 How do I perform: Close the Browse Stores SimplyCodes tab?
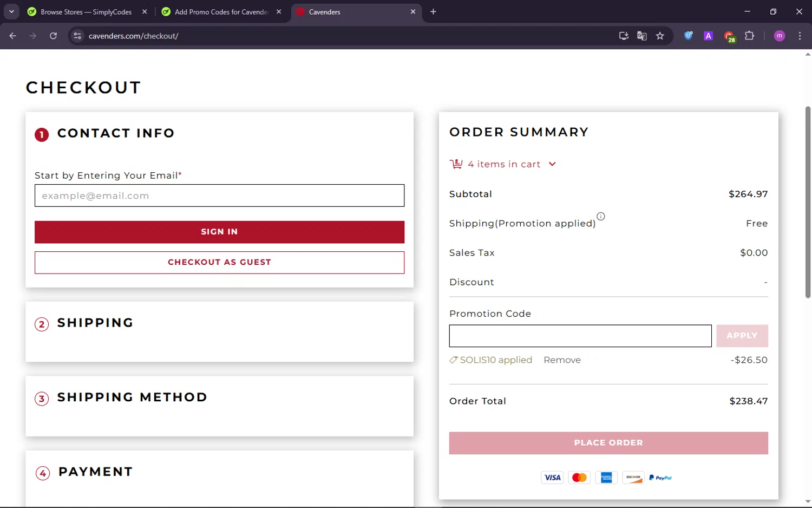click(x=145, y=11)
